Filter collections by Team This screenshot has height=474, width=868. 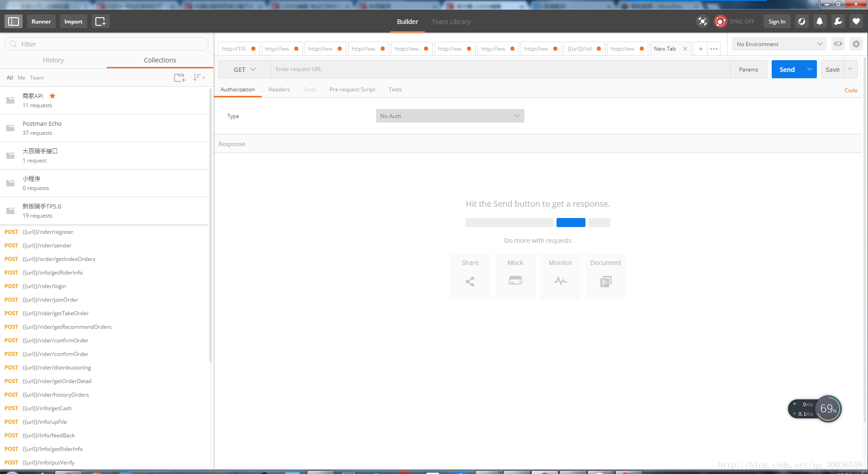pos(37,78)
